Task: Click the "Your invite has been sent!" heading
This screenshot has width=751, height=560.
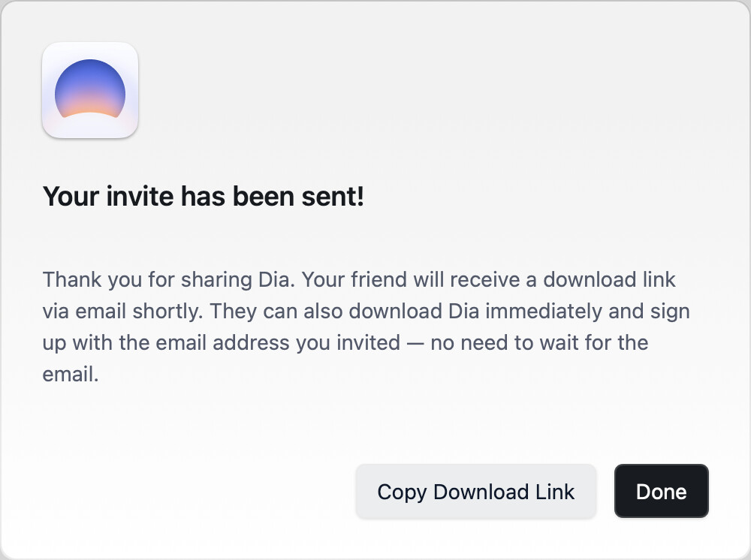Action: [204, 196]
